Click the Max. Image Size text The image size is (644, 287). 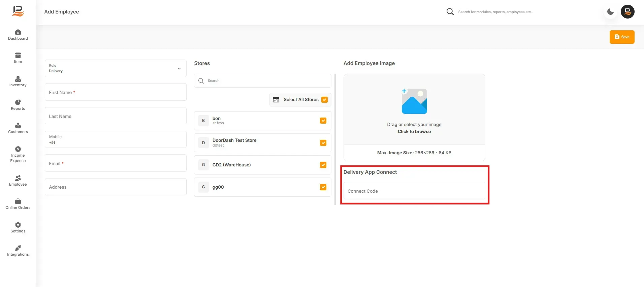click(x=414, y=153)
